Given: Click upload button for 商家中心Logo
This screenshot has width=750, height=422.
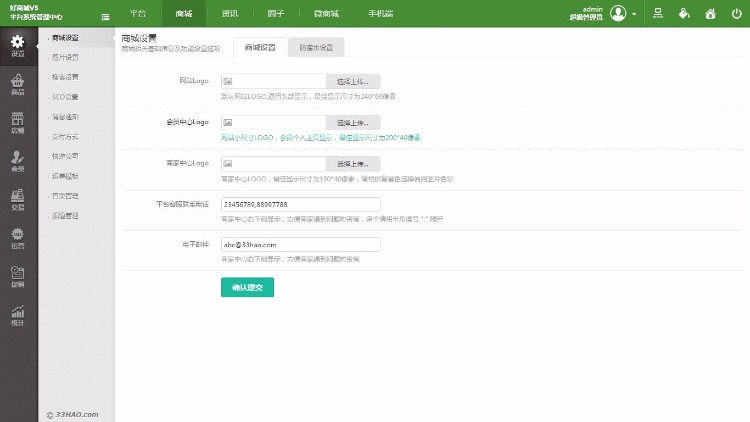Looking at the screenshot, I should point(353,164).
